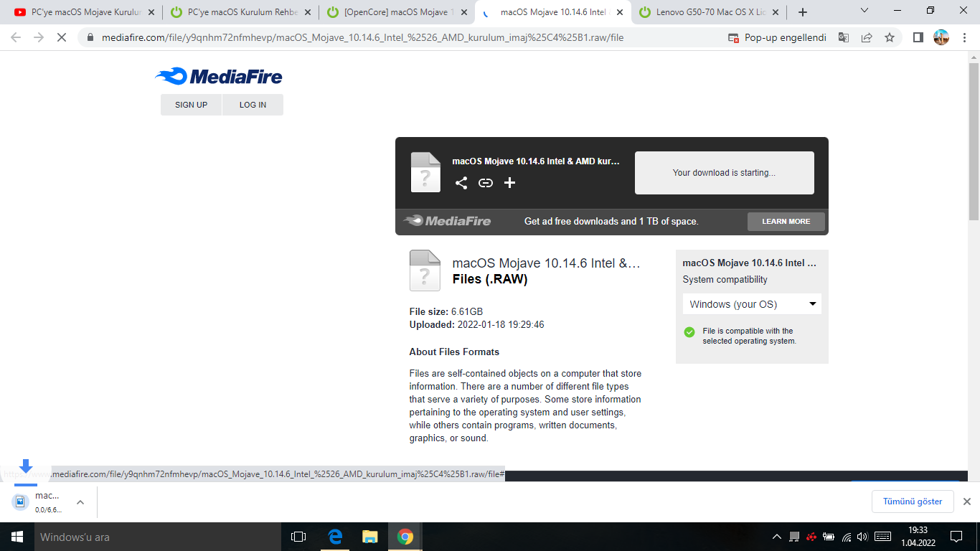980x551 pixels.
Task: Click the MediaFire logo at the page top
Action: (219, 76)
